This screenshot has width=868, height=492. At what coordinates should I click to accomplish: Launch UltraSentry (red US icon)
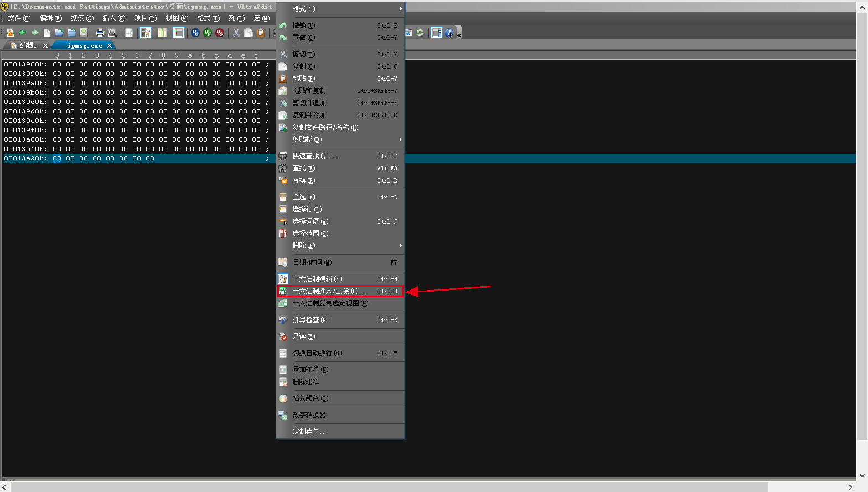point(220,33)
